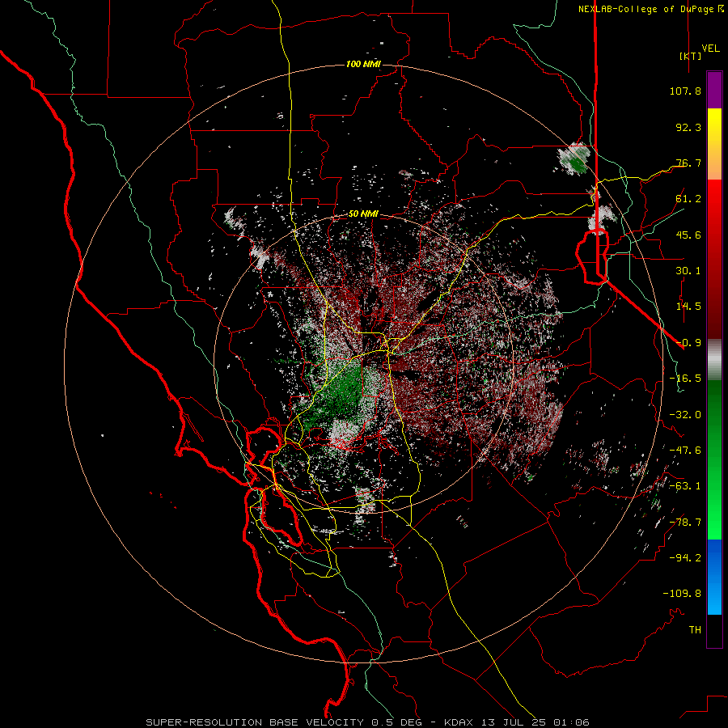728x728 pixels.
Task: Click the 30.1 legend value
Action: point(688,271)
